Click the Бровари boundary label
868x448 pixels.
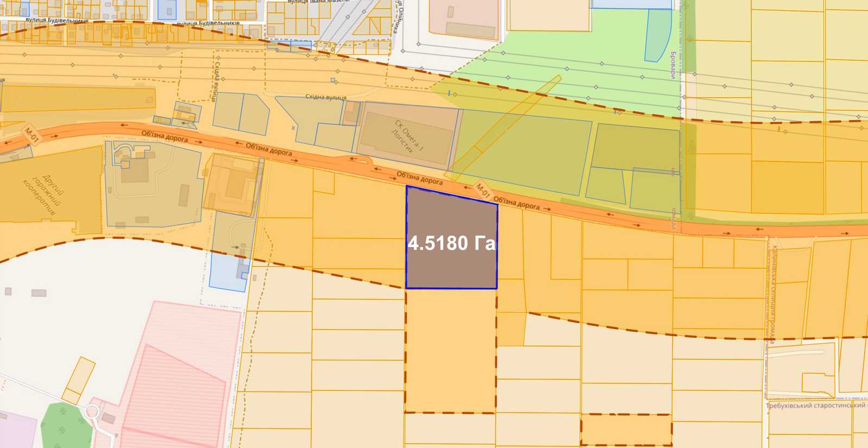point(673,65)
